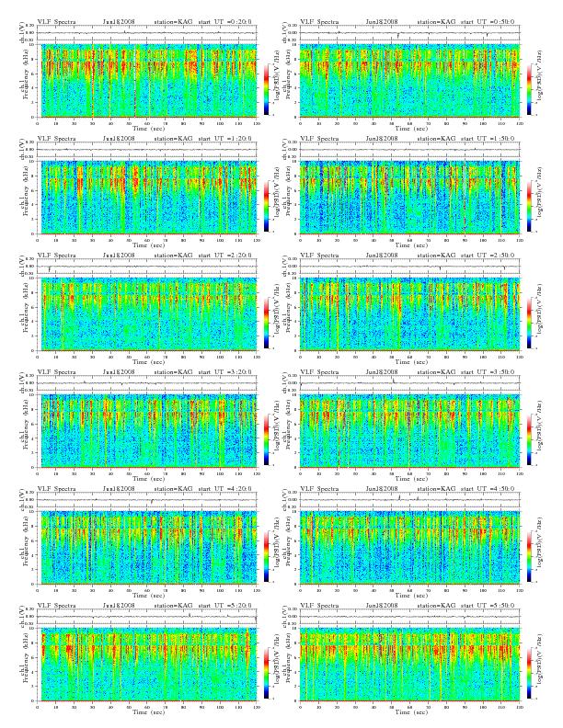Screen dimensions: 563x728
Task: Click 'Time (sec)' label under UT 2:20:0 plot
Action: tap(149, 361)
